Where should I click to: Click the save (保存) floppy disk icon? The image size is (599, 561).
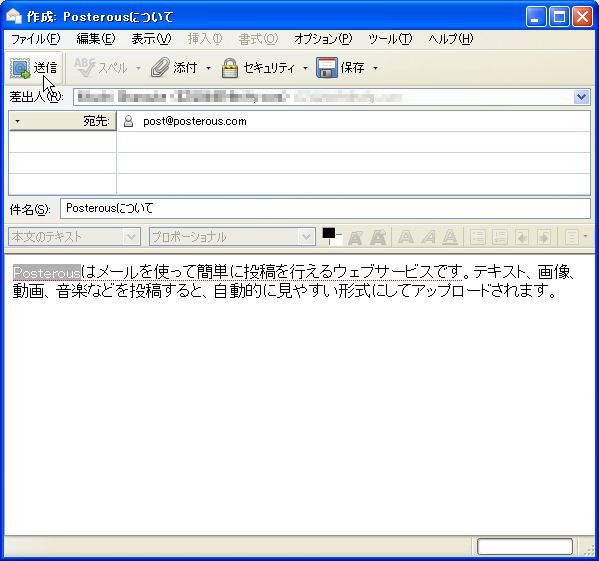point(327,68)
